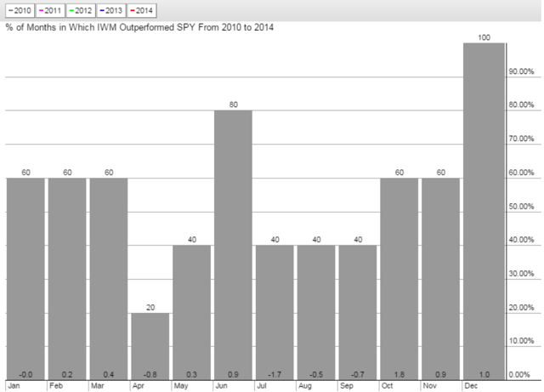Image resolution: width=544 pixels, height=392 pixels.
Task: Click the 1.0 value in December bar
Action: tap(484, 375)
